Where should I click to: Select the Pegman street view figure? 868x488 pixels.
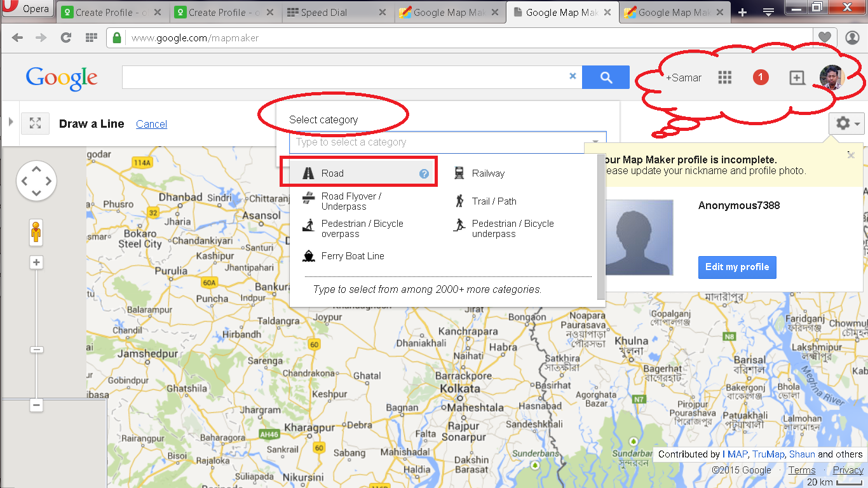point(36,233)
